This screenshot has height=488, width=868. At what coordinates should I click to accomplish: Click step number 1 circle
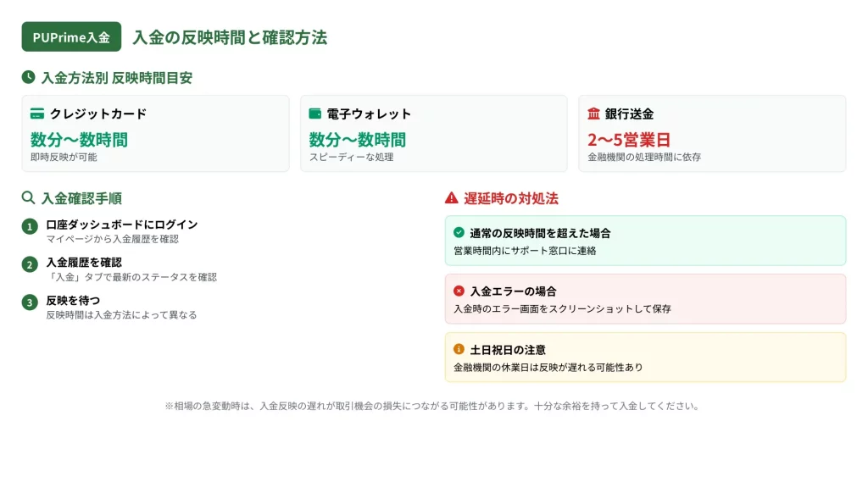click(x=30, y=226)
